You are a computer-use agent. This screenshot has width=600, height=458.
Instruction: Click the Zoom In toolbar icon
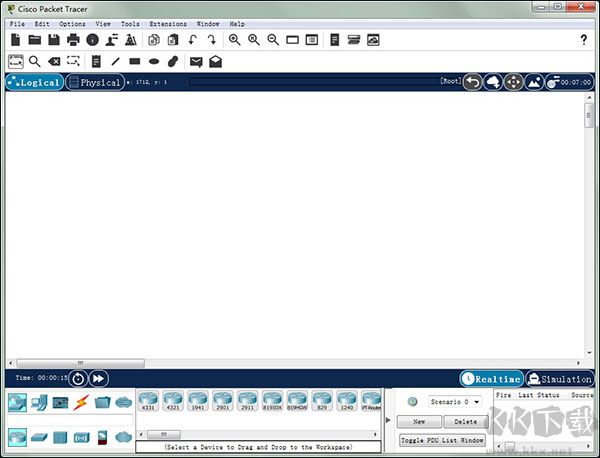234,40
